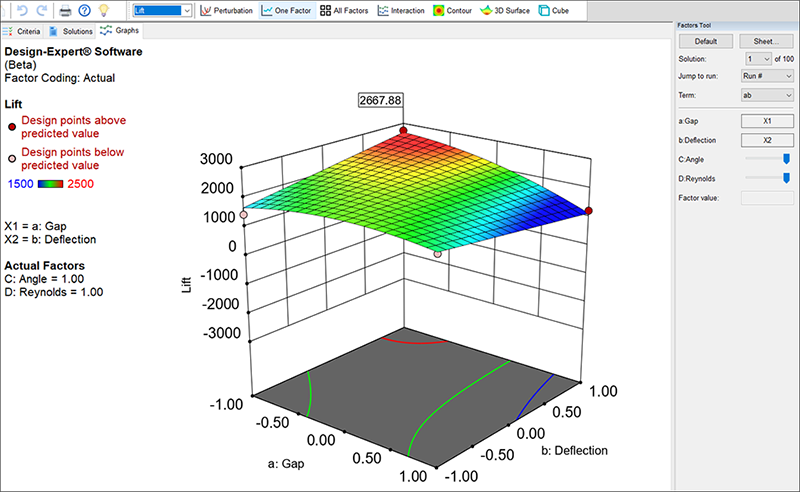This screenshot has height=492, width=800.
Task: Open the Interaction graph
Action: click(400, 11)
